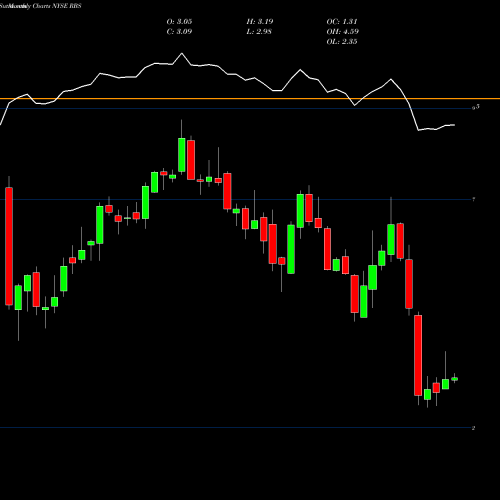Select the open value 'O: 3.05'
500x500 pixels.
click(179, 22)
